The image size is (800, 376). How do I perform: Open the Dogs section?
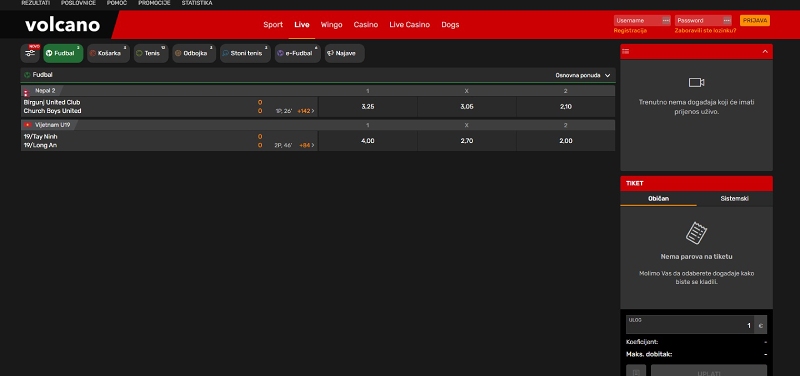[x=450, y=24]
